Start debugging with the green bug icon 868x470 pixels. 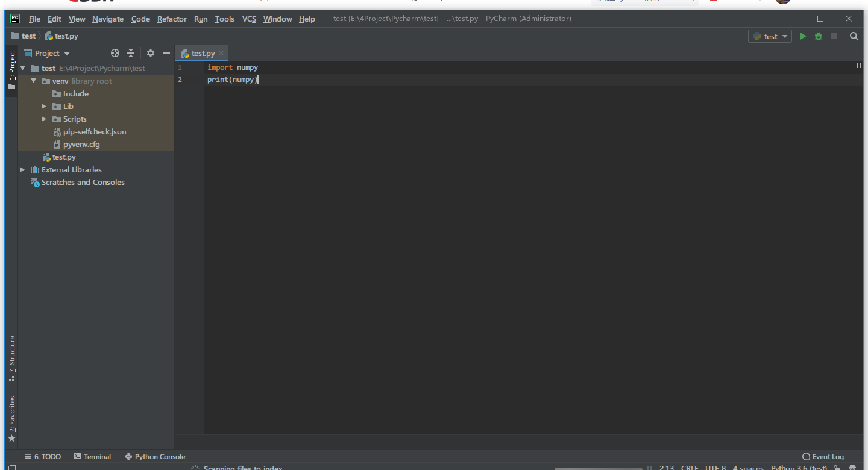[818, 36]
